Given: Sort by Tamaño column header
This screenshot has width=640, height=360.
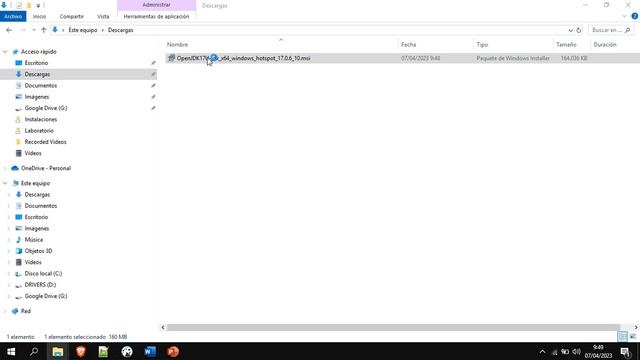Looking at the screenshot, I should click(566, 44).
